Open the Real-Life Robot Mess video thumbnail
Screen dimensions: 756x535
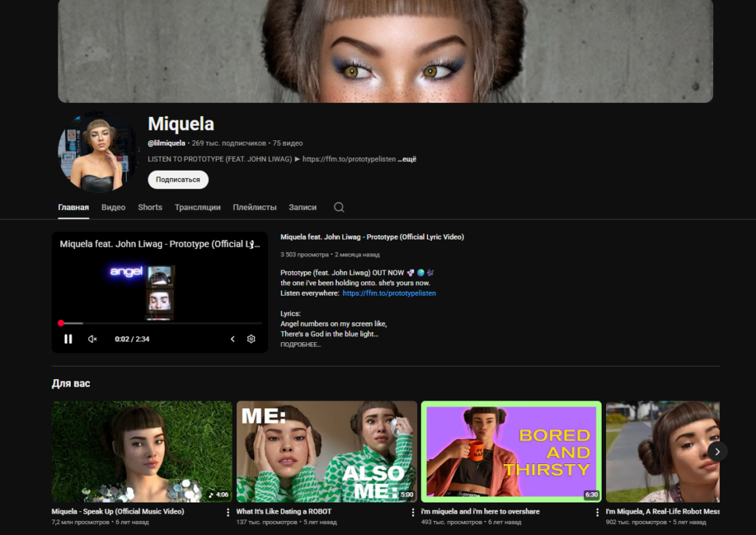pyautogui.click(x=662, y=451)
